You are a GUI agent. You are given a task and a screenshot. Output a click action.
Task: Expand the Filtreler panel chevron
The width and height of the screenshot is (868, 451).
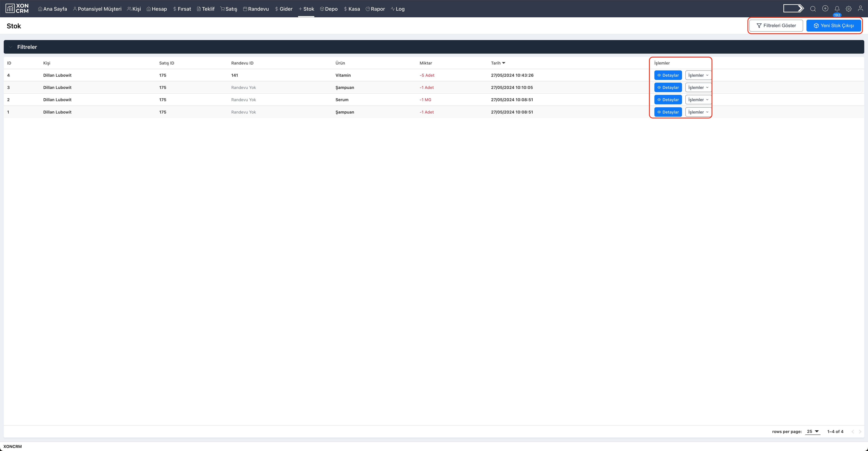point(11,47)
